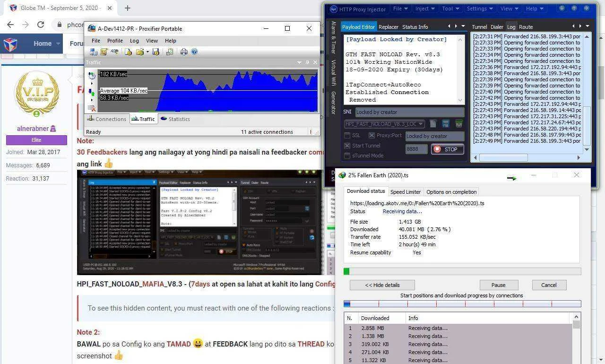Image resolution: width=605 pixels, height=364 pixels.
Task: Pause the Fallen Earth download
Action: click(498, 285)
